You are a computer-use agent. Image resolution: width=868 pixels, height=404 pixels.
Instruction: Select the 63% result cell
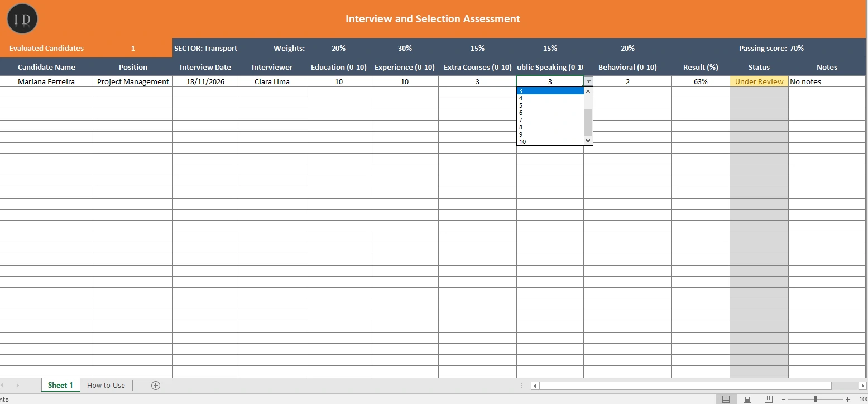(701, 81)
